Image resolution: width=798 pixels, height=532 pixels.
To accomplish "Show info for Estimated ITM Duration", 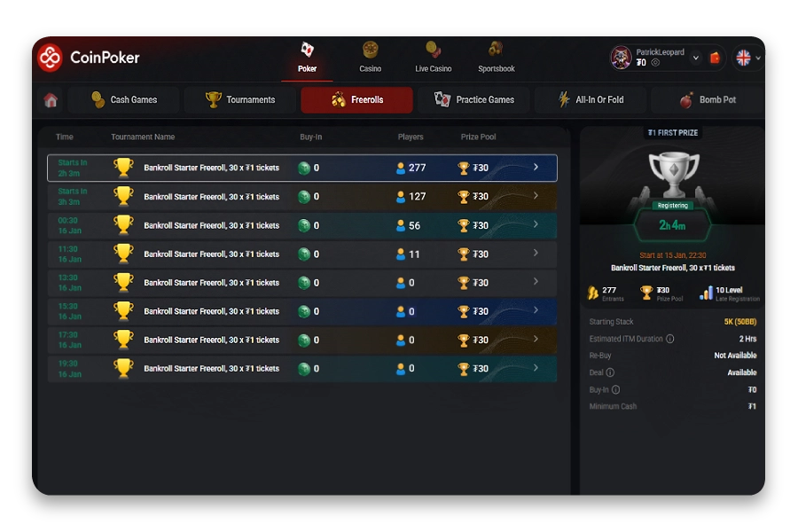I will point(669,339).
